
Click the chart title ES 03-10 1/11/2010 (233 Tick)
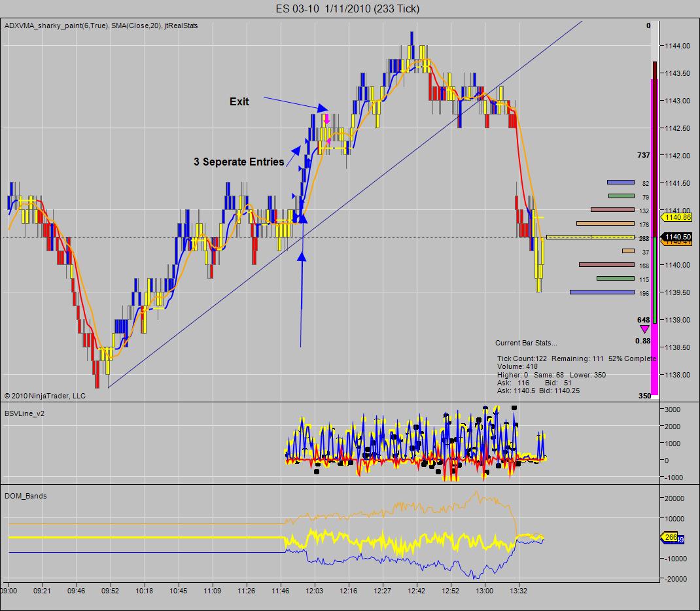tap(347, 9)
